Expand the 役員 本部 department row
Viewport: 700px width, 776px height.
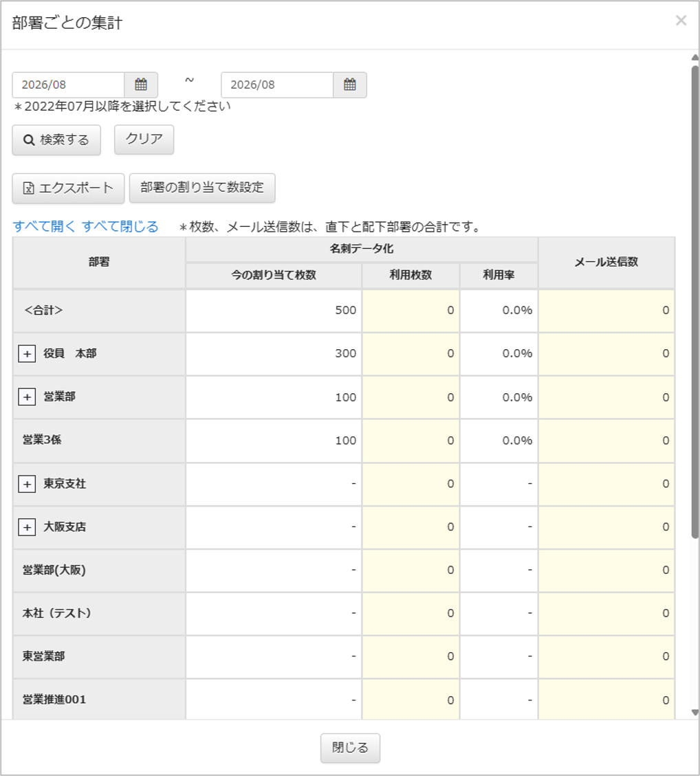(28, 354)
